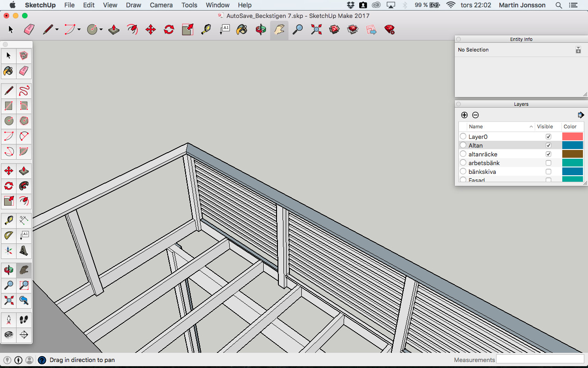The image size is (588, 368).
Task: Open the Camera menu
Action: [x=161, y=5]
